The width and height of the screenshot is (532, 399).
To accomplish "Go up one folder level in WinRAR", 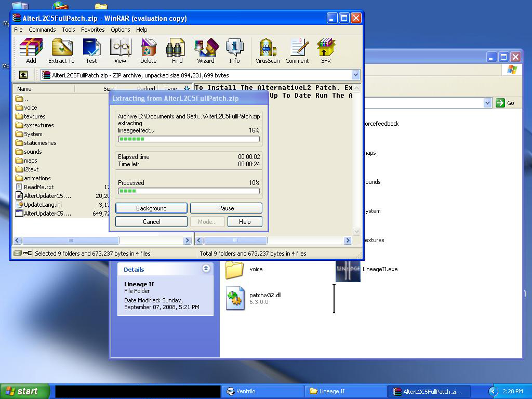I will 23,75.
